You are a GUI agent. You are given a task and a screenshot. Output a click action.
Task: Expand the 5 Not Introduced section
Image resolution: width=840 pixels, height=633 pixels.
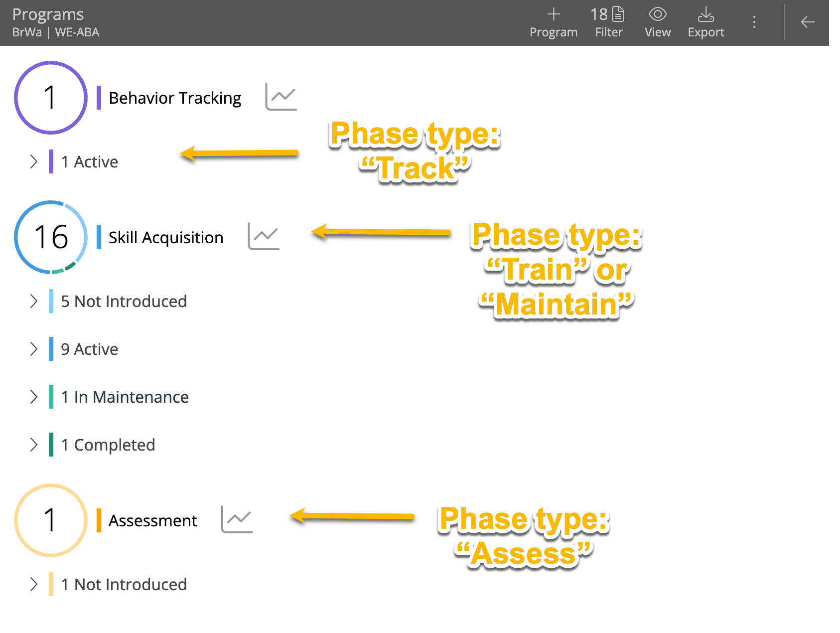(x=34, y=301)
